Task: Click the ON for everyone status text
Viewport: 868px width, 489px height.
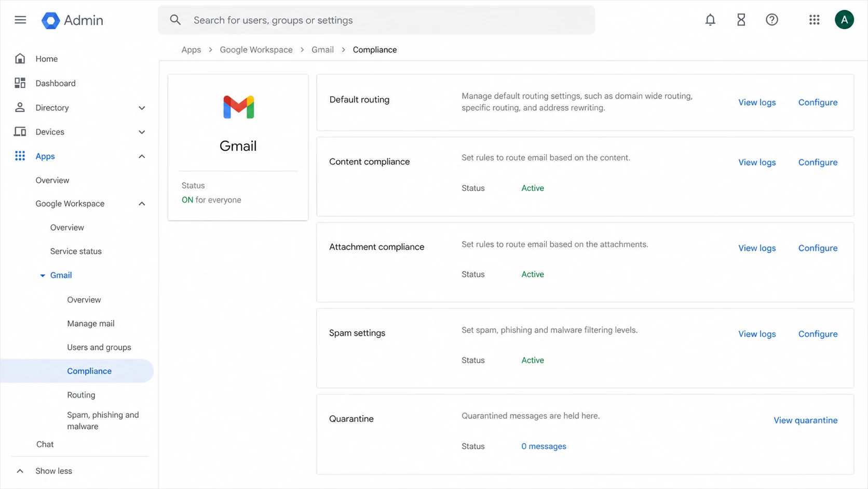Action: coord(211,200)
